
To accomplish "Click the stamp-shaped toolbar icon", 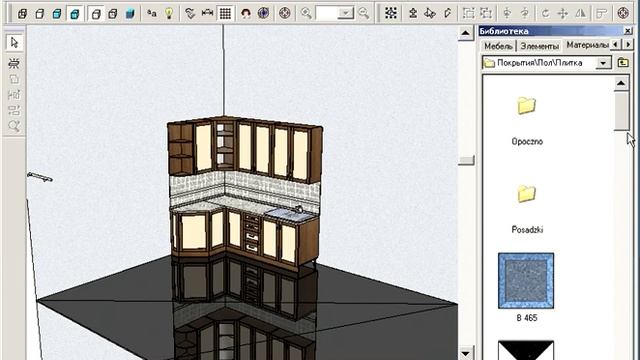I will click(413, 13).
